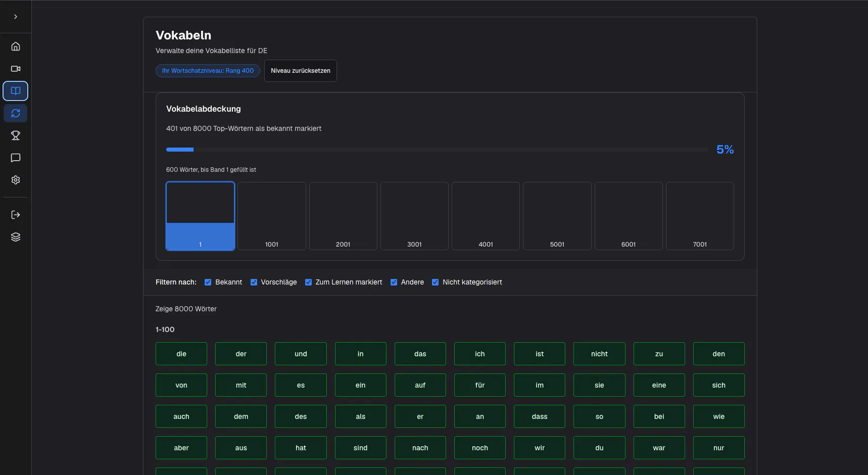The image size is (868, 475).
Task: Select the 3001 band box
Action: [x=414, y=216]
